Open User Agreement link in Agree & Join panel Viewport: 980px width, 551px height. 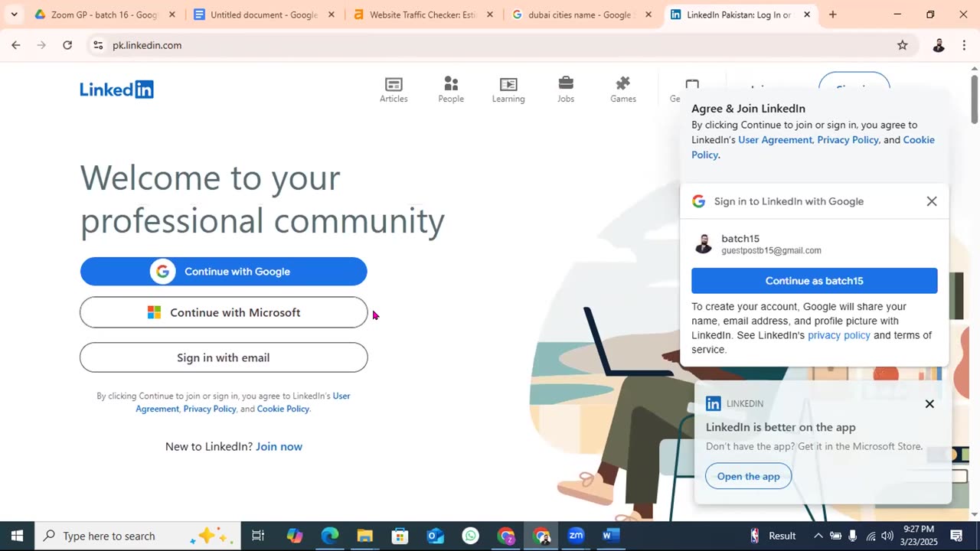775,140
